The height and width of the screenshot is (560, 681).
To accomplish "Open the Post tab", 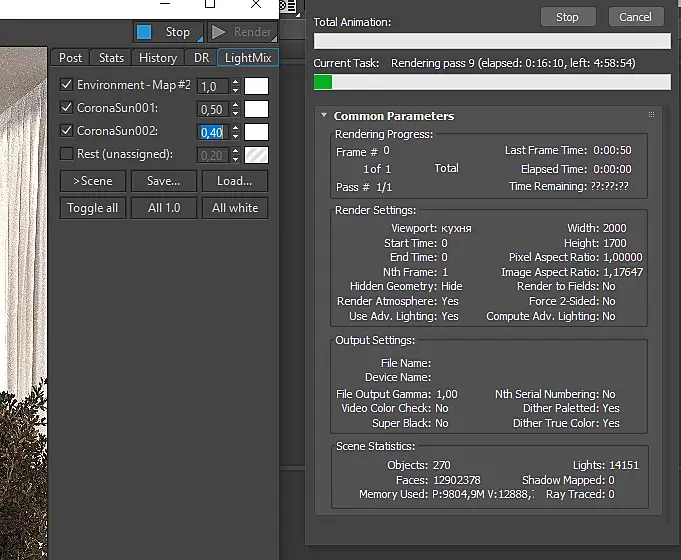I will point(70,58).
